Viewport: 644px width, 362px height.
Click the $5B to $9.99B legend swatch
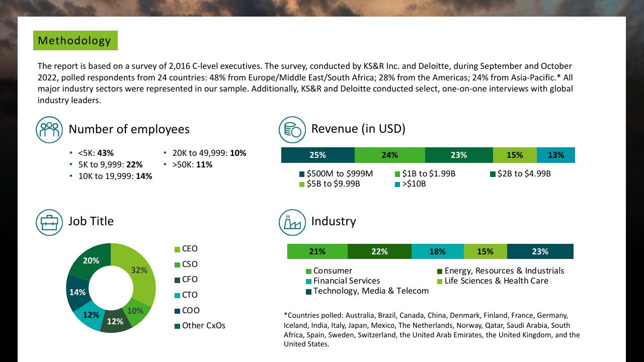pos(302,185)
